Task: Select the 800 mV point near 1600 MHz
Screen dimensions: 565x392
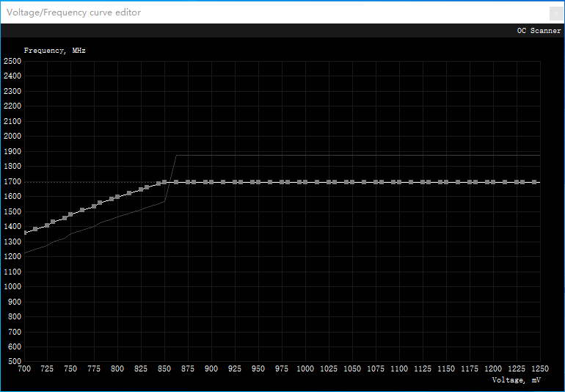Action: tap(117, 197)
